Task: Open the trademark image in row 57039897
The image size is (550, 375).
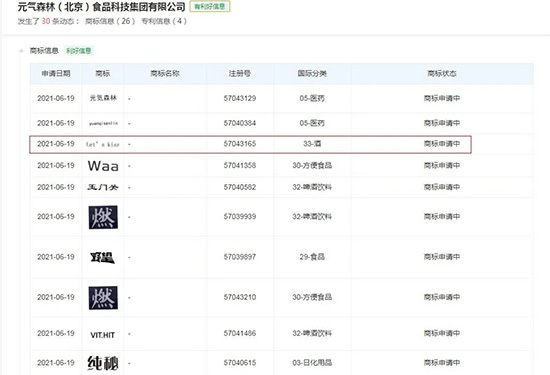Action: click(102, 257)
